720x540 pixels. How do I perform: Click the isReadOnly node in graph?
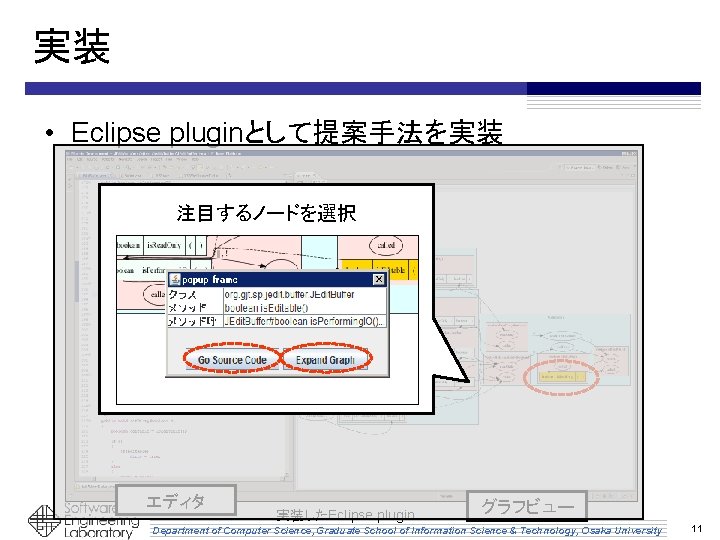click(x=164, y=245)
